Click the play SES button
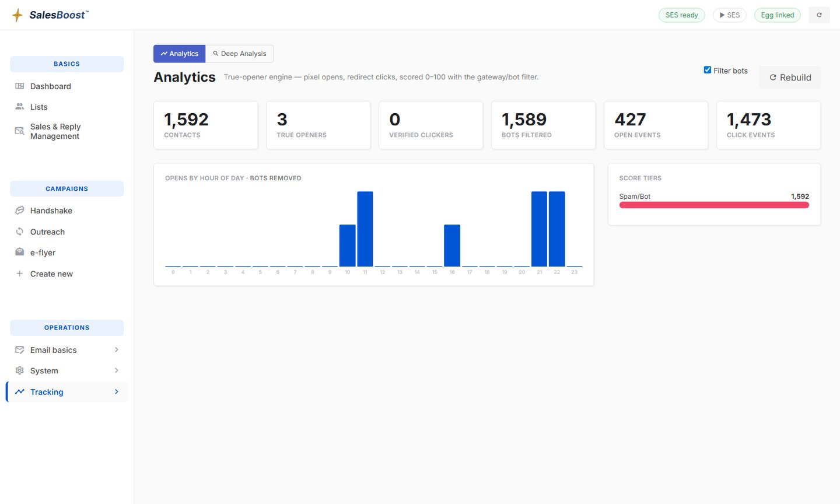Image resolution: width=840 pixels, height=504 pixels. tap(730, 15)
